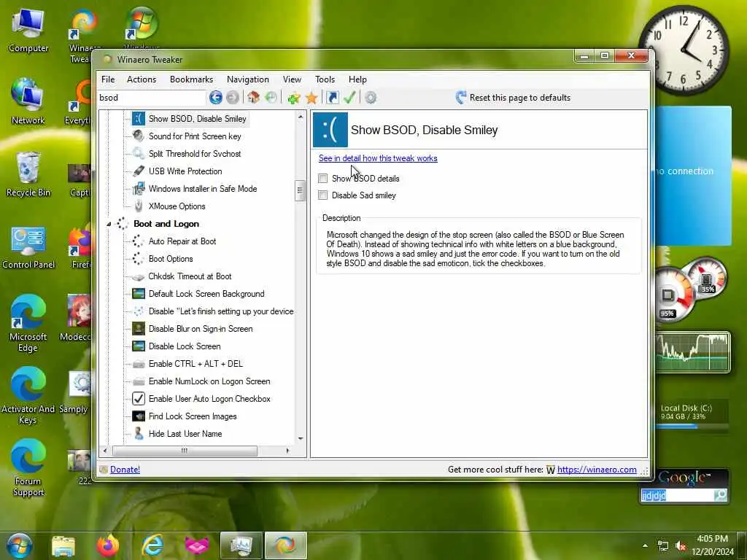The image size is (747, 560).
Task: Click the blue Back navigation arrow
Action: 215,98
